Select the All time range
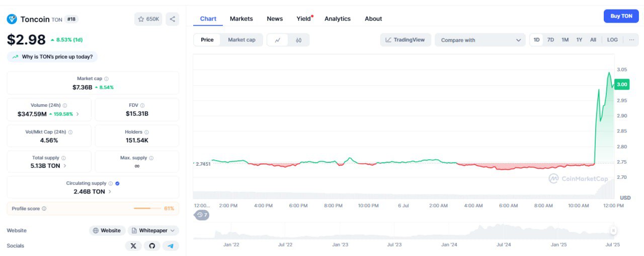The height and width of the screenshot is (256, 644). (593, 40)
